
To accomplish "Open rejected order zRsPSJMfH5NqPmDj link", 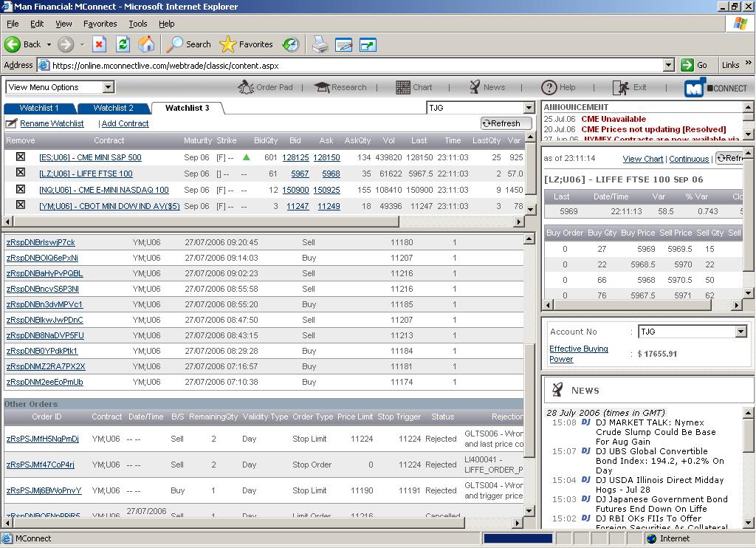I will pos(42,439).
